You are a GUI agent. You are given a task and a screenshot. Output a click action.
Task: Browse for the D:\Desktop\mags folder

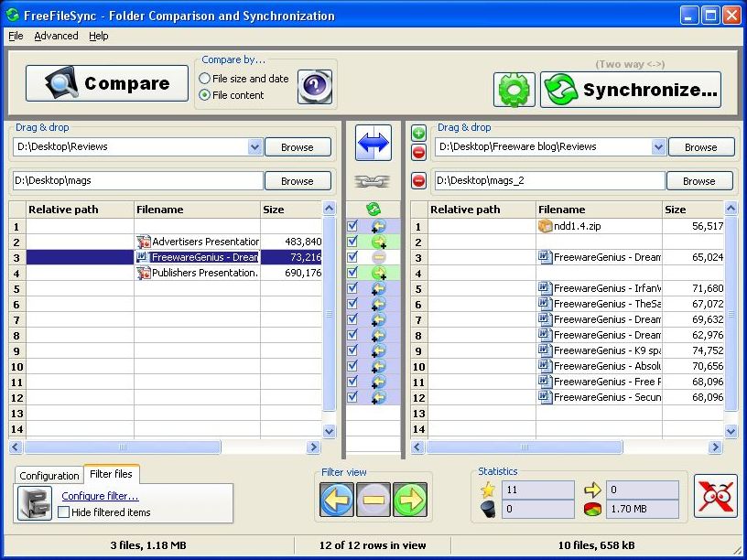[298, 181]
